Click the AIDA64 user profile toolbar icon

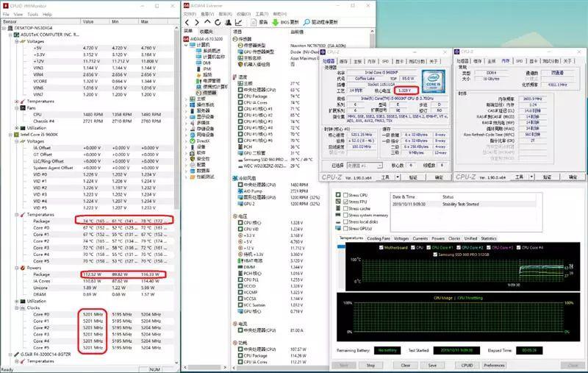[228, 23]
